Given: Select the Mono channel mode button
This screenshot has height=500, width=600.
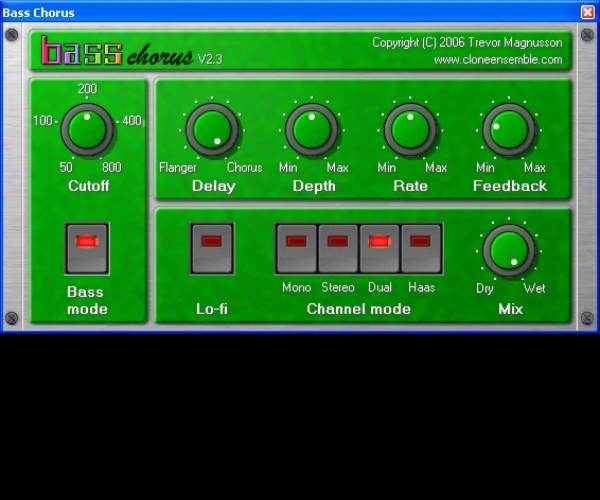Looking at the screenshot, I should pos(297,249).
